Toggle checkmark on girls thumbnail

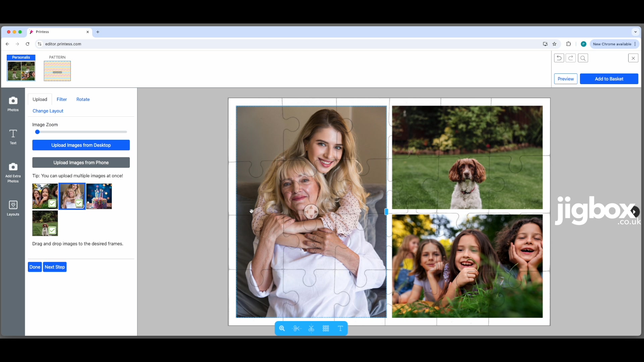(52, 203)
